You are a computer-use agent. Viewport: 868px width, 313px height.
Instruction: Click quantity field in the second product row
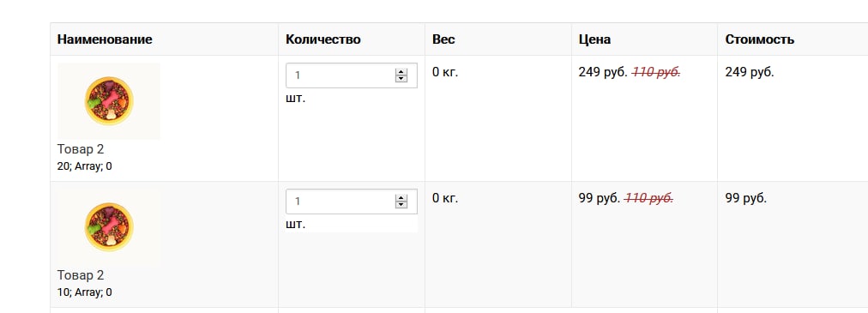352,202
